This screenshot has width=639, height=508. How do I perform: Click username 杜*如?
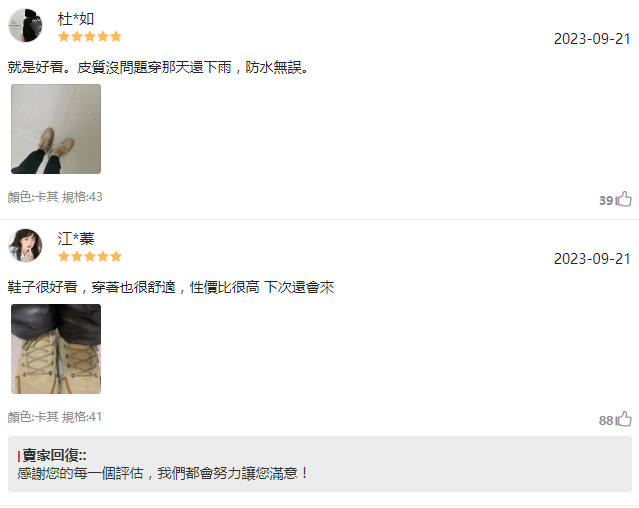pyautogui.click(x=76, y=19)
